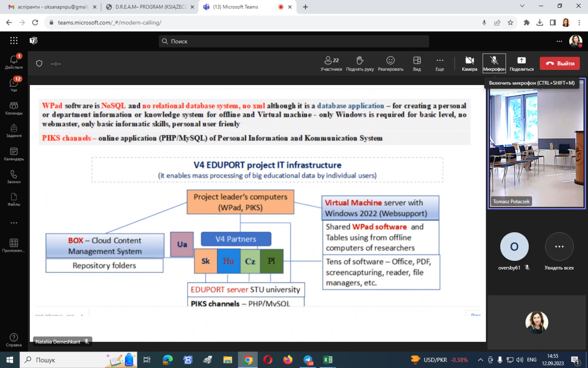Screen dimensions: 588x368
Task: Open the Приложения apps section in sidebar
Action: click(x=14, y=246)
